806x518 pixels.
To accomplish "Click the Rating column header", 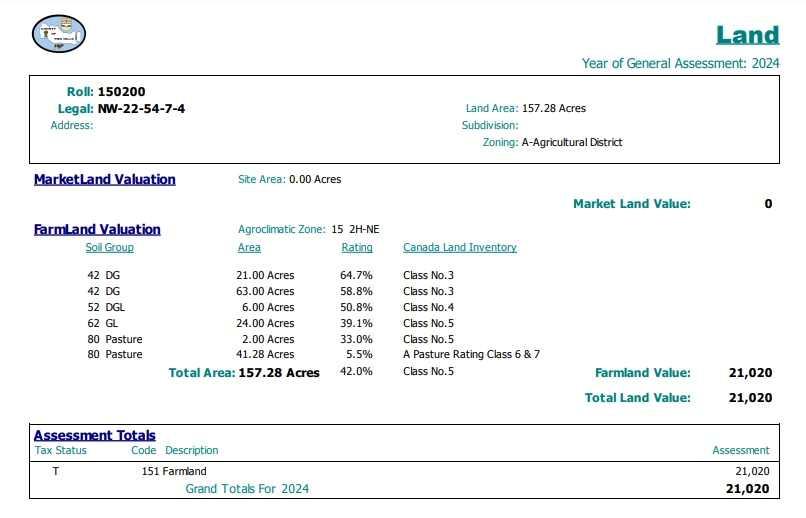I will tap(357, 248).
